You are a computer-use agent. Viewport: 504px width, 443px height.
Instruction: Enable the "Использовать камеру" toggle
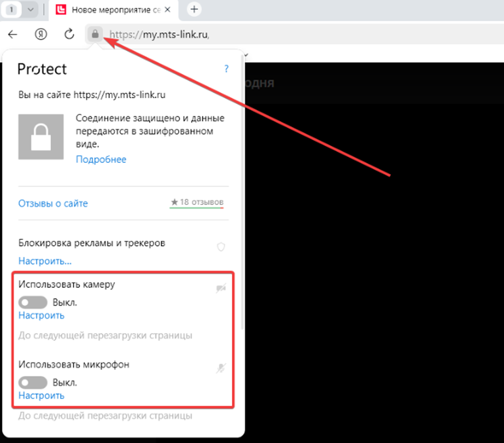(x=33, y=302)
